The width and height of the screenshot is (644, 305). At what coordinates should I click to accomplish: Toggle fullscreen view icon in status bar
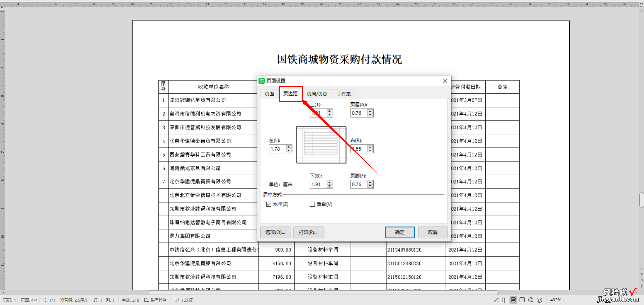coord(496,300)
